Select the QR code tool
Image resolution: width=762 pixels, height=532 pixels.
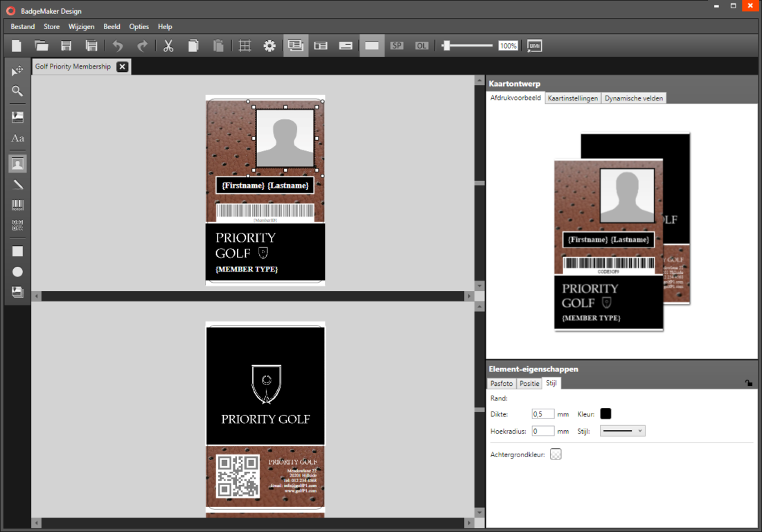click(x=17, y=224)
